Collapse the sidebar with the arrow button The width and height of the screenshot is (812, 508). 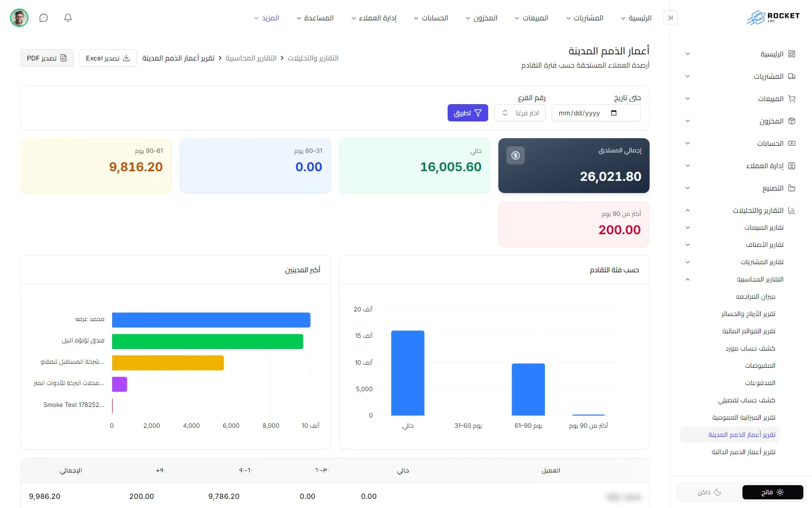670,18
